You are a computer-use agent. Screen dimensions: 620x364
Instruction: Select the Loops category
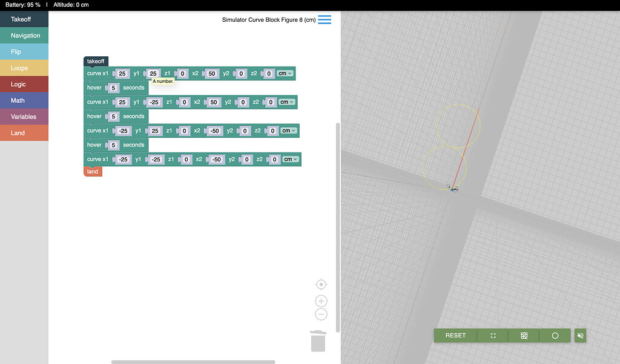tap(24, 68)
